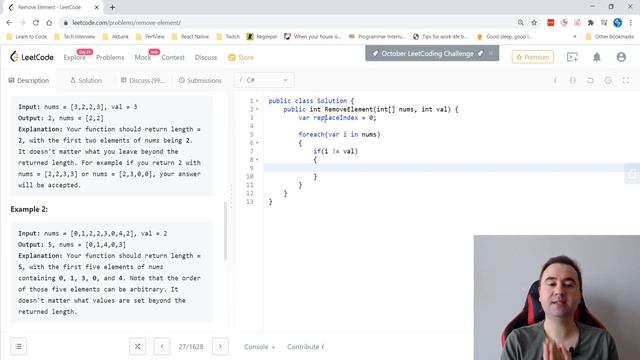Open the playground icon
Screen dimensions: 640x360
(572, 57)
